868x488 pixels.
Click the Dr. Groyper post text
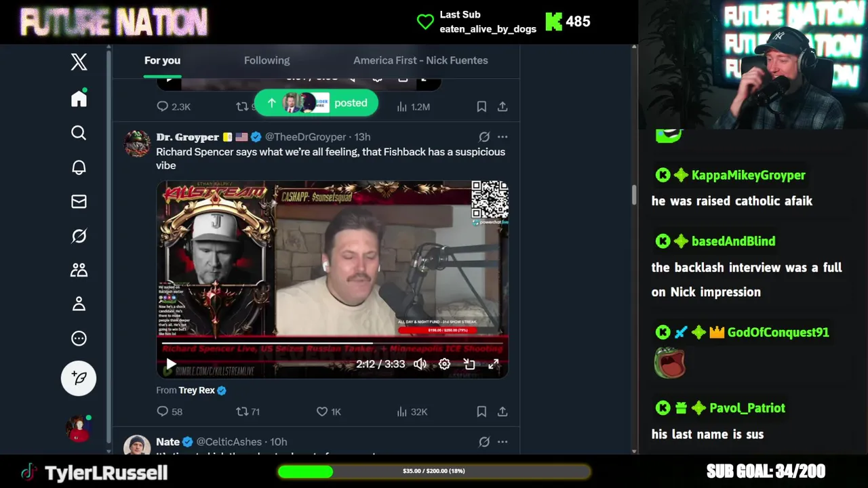tap(330, 159)
